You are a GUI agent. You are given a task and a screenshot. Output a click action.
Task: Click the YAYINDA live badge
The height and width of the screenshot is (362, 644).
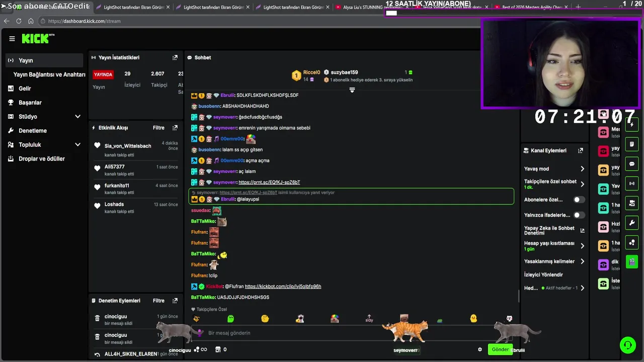coord(103,74)
